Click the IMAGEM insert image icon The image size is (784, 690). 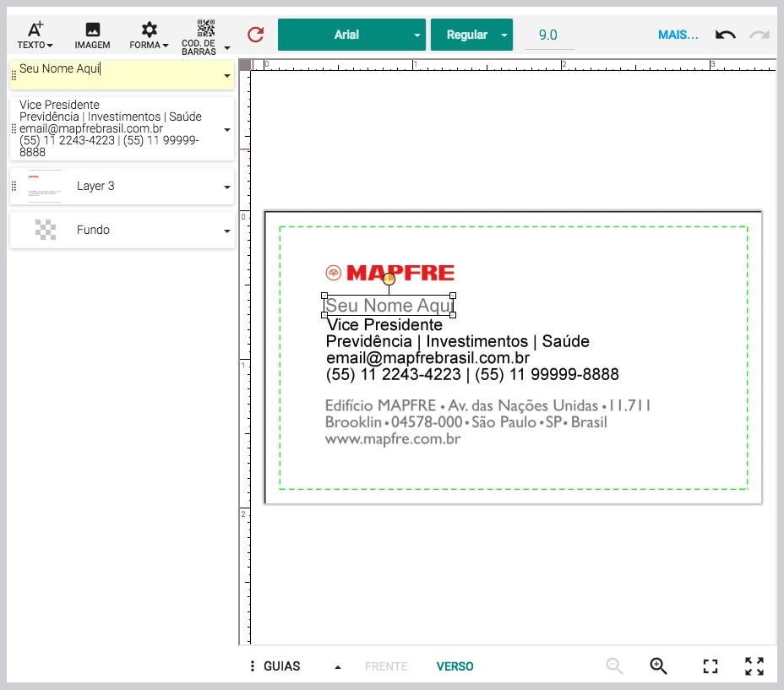tap(92, 35)
